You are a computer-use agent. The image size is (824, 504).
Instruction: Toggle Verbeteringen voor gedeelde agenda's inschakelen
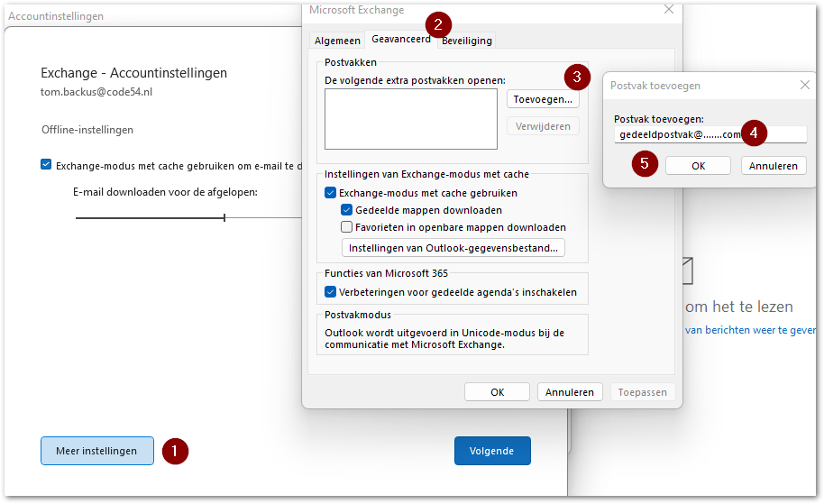click(331, 292)
